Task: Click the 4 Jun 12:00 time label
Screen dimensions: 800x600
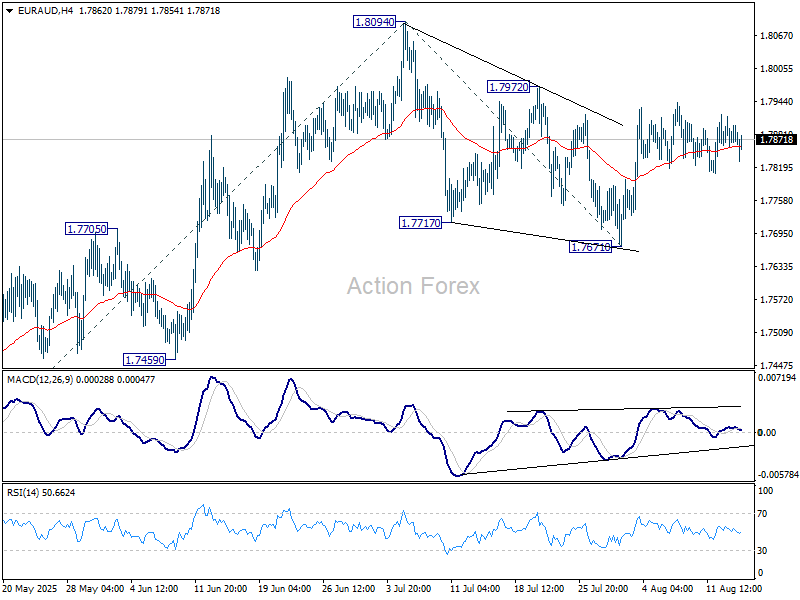Action: point(154,589)
